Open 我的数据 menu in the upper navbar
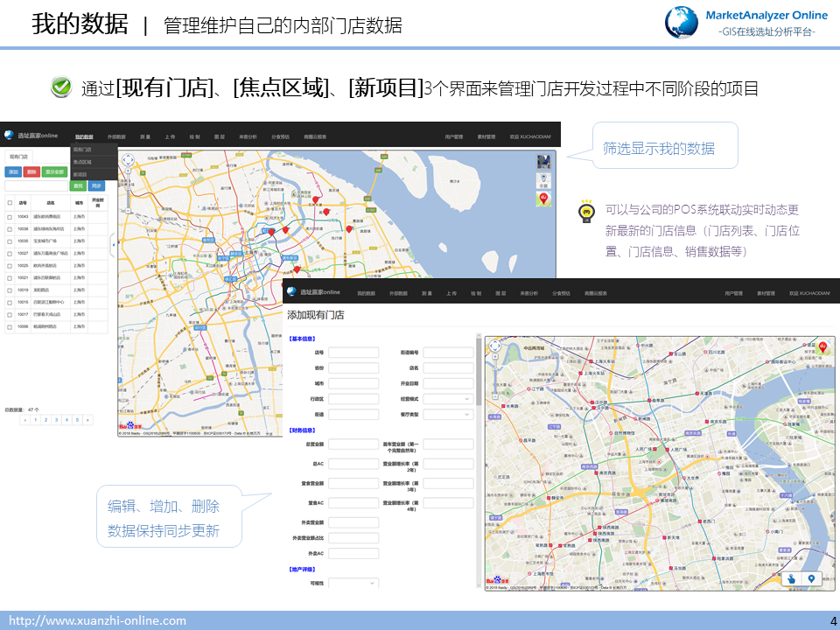The width and height of the screenshot is (840, 630). pyautogui.click(x=84, y=137)
